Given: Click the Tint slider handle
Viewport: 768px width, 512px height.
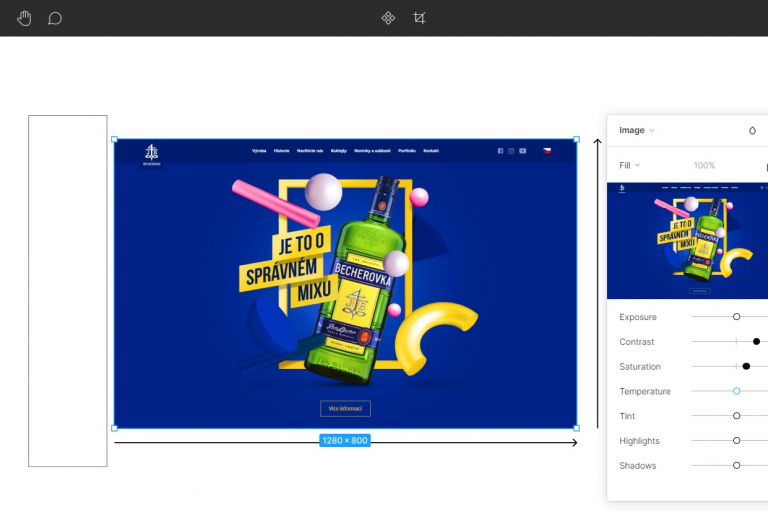Looking at the screenshot, I should pyautogui.click(x=736, y=416).
